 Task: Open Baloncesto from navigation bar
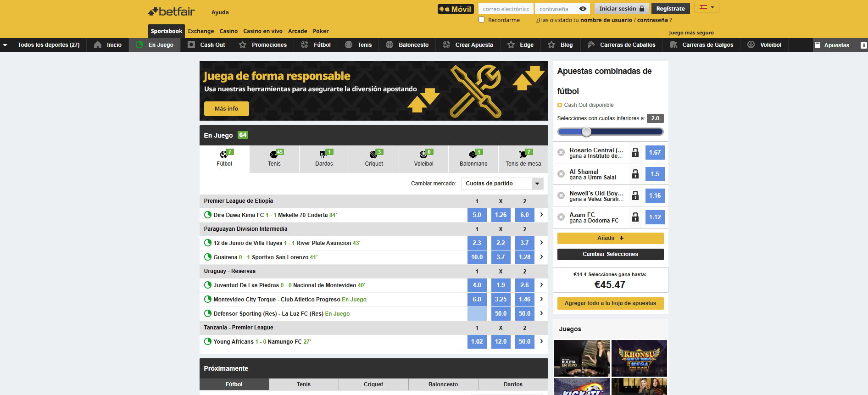click(407, 45)
